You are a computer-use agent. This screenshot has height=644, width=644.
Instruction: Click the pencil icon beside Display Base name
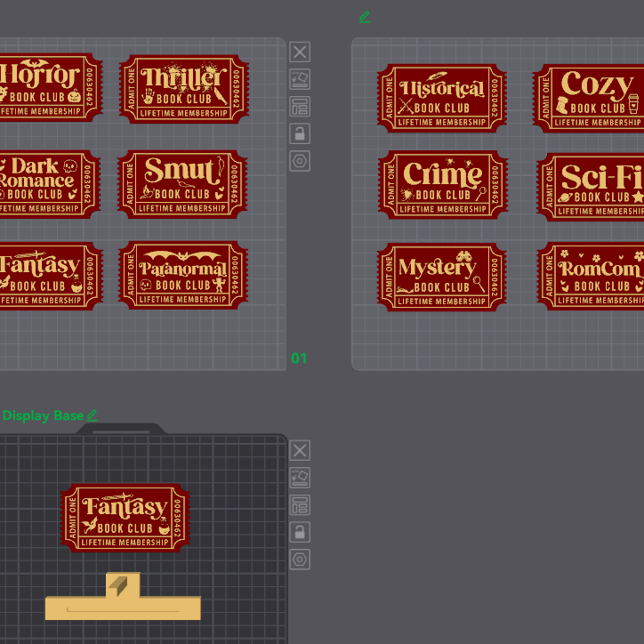coord(93,415)
